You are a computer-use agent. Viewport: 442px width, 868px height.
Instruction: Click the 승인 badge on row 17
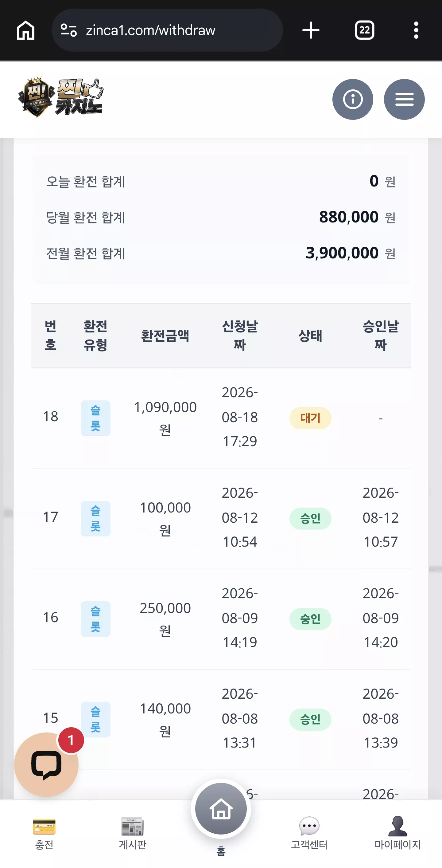pos(310,519)
